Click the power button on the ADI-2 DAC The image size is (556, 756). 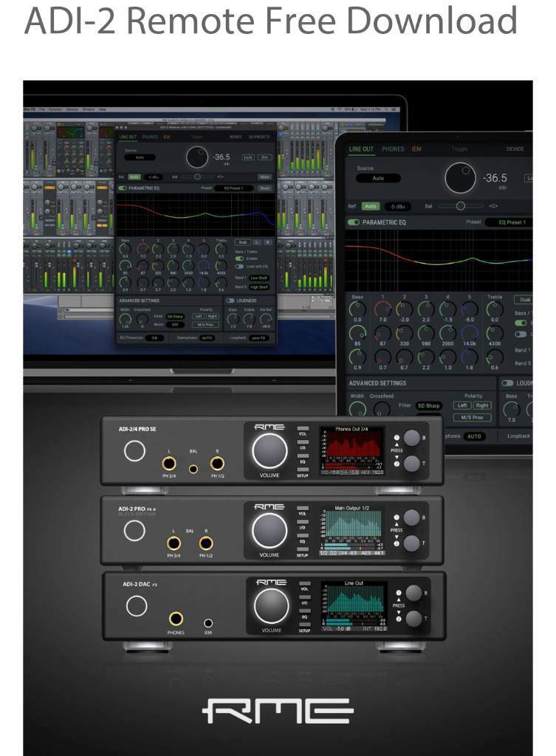(x=137, y=606)
